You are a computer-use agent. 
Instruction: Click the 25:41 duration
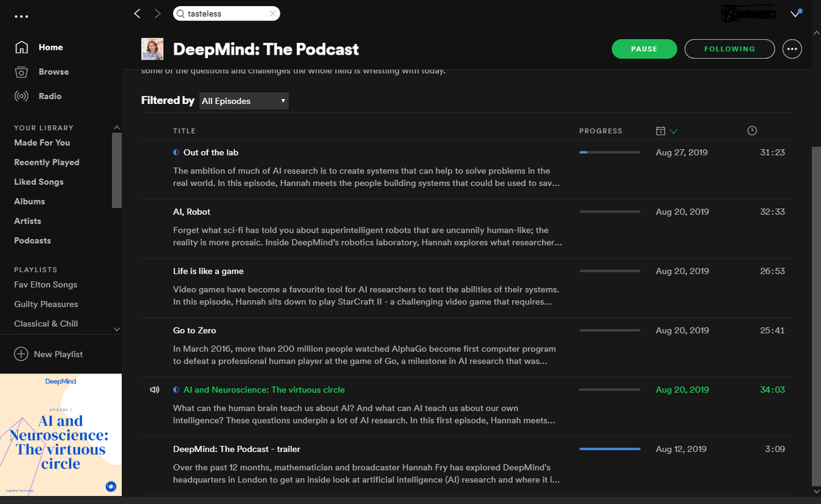click(772, 331)
